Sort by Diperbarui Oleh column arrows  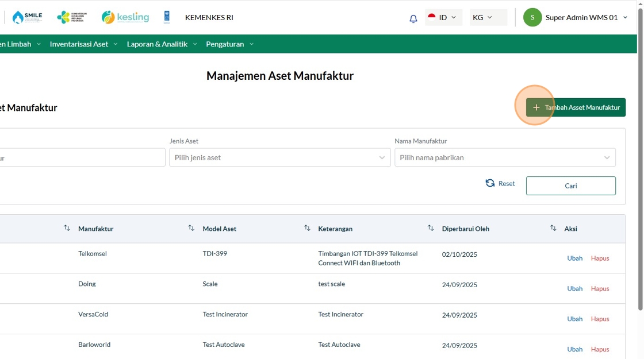pos(553,228)
